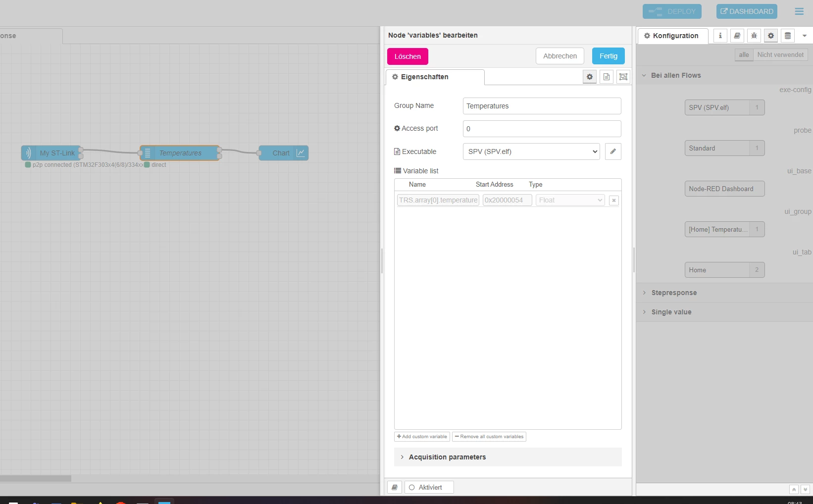Click Add custom variable button
The height and width of the screenshot is (504, 813).
(422, 437)
